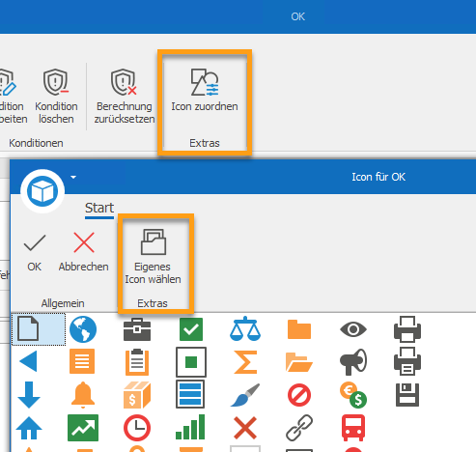Pick the blue balance scales icon
This screenshot has height=452, width=476.
[245, 328]
